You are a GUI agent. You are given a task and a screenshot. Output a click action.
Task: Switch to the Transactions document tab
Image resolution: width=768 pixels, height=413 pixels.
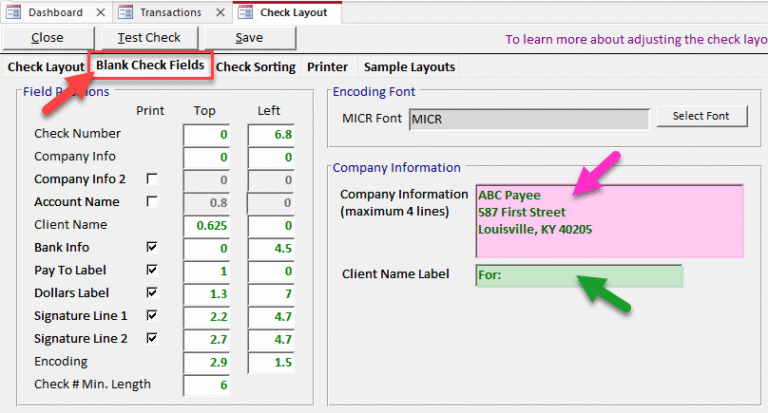171,12
